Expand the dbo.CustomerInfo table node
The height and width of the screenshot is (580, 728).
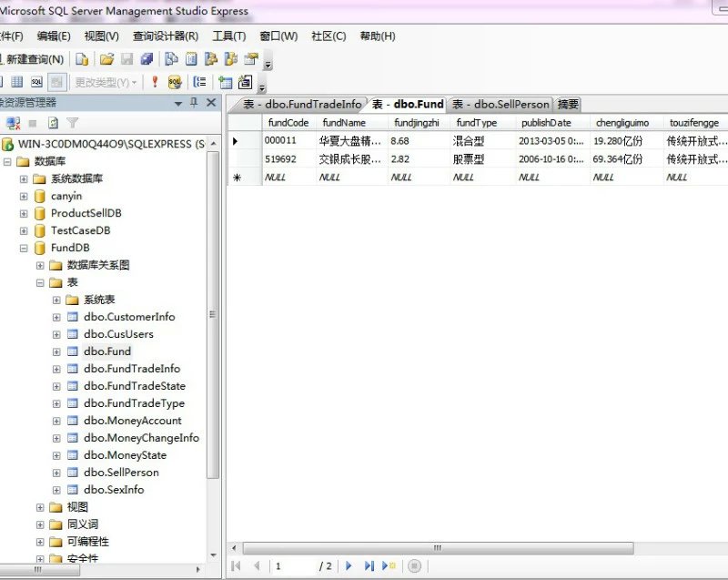pyautogui.click(x=56, y=318)
